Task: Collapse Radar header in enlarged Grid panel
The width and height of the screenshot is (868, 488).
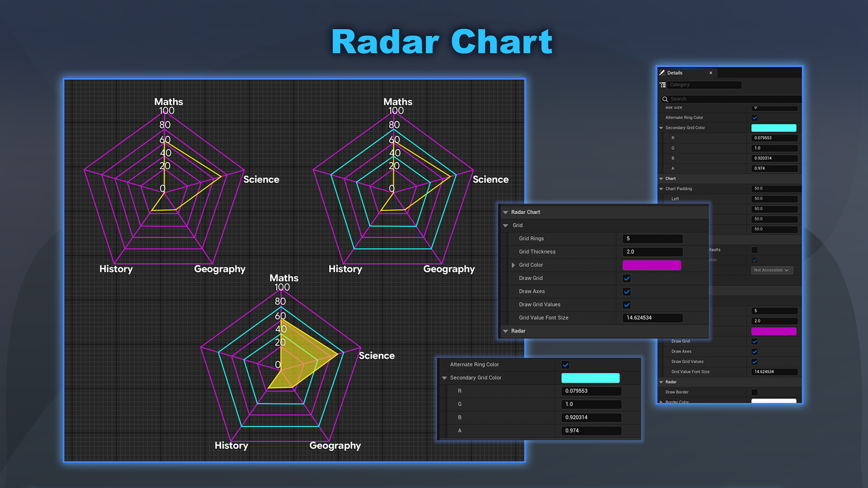Action: point(505,331)
